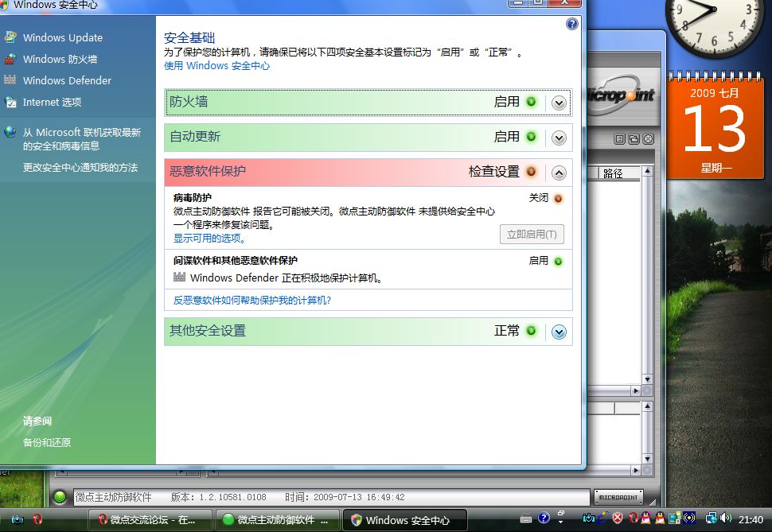The image size is (772, 532).
Task: Click the Windows 防火墙 brick-wall icon
Action: pyautogui.click(x=10, y=59)
